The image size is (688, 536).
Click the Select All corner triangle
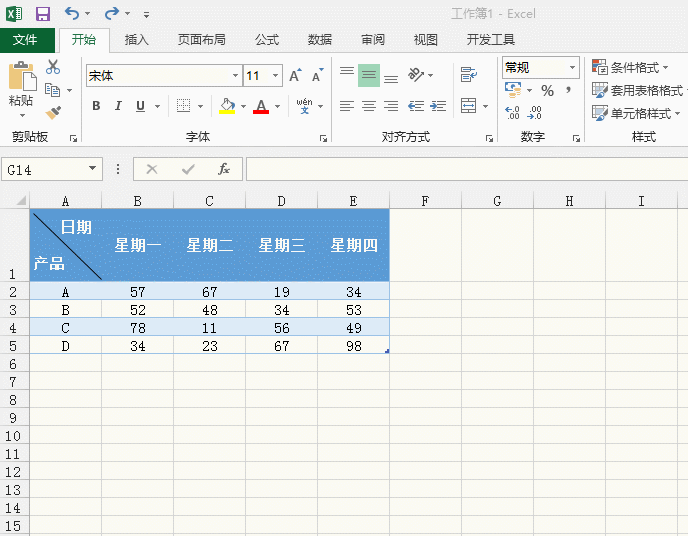[x=20, y=200]
